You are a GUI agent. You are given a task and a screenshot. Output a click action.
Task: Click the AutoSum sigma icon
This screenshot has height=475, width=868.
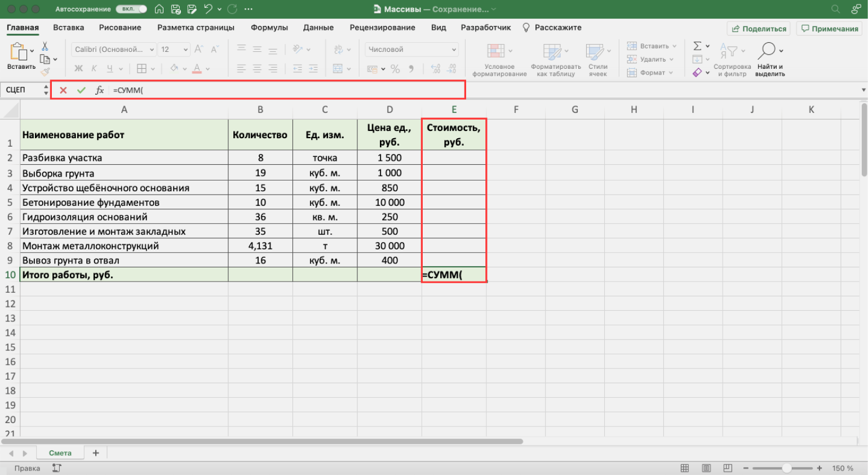click(x=697, y=46)
